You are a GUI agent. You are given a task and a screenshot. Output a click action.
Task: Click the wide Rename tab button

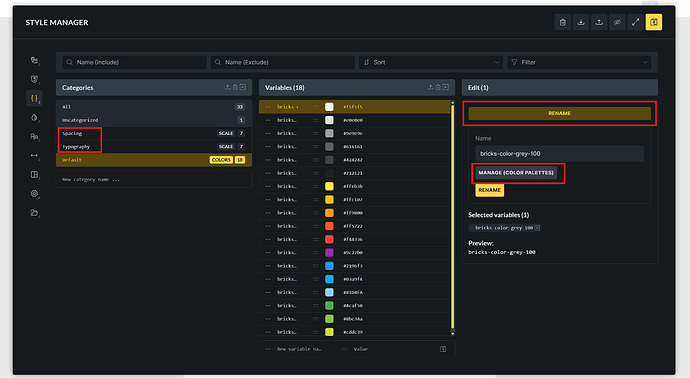[559, 114]
